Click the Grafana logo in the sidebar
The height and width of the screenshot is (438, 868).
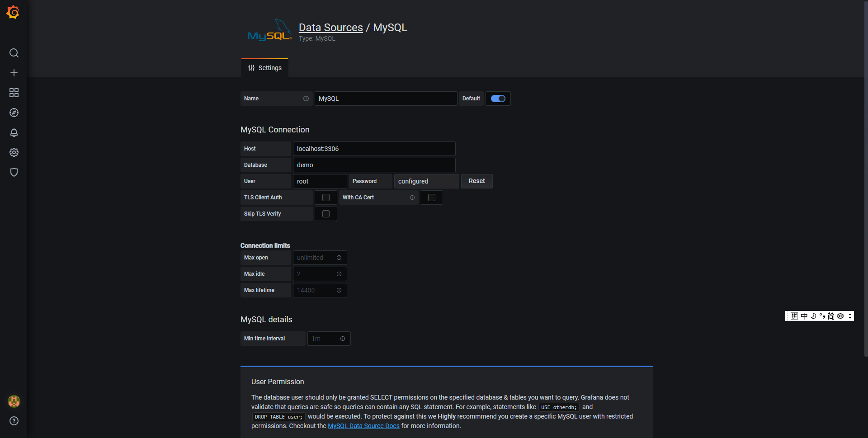pos(13,12)
